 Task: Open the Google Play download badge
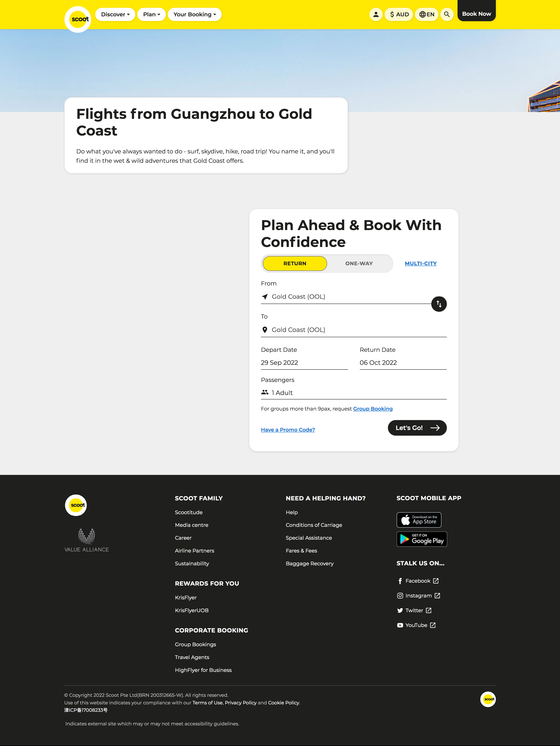tap(422, 539)
